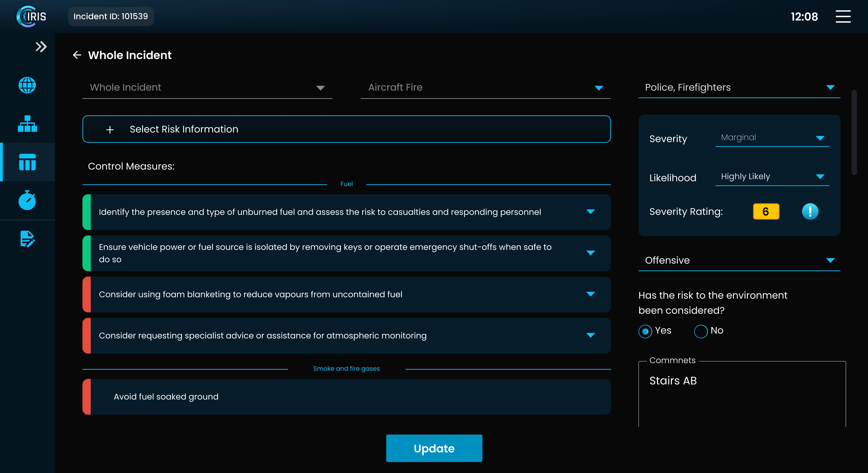The image size is (868, 473).
Task: Select the table board sidebar icon
Action: tap(27, 162)
